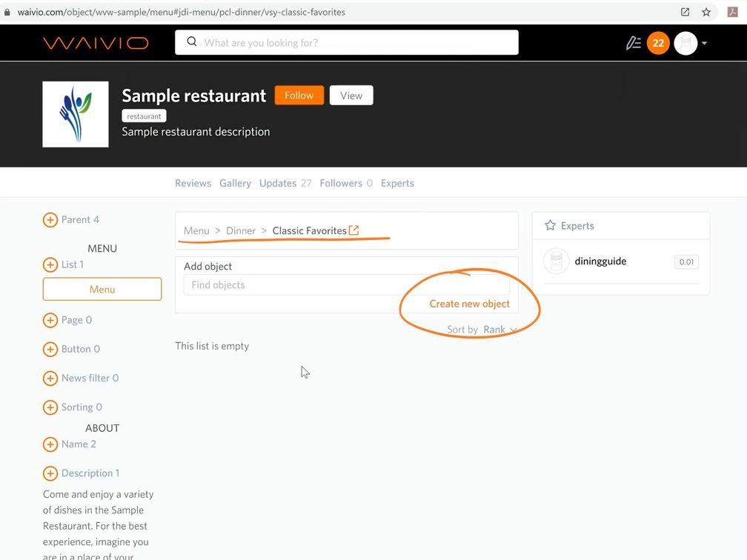747x560 pixels.
Task: Click the user avatar in header
Action: [x=685, y=43]
